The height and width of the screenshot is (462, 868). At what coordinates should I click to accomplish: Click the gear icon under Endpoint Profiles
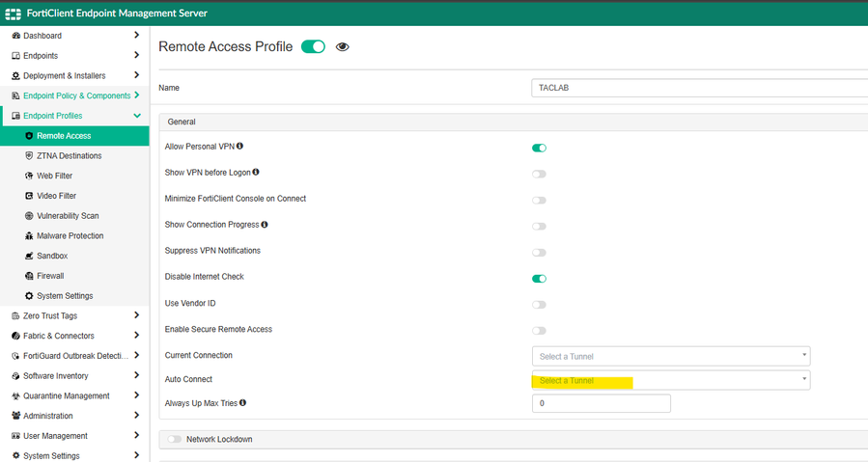click(29, 296)
